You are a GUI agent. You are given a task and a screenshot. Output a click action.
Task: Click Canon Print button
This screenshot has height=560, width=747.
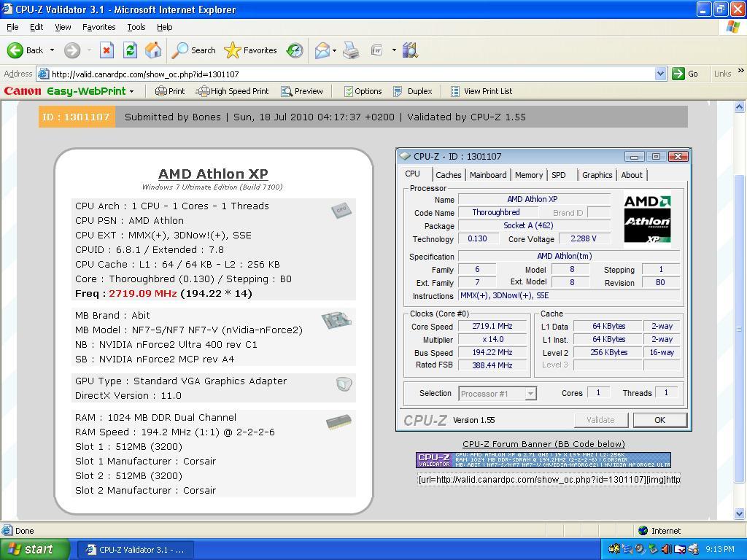(170, 91)
